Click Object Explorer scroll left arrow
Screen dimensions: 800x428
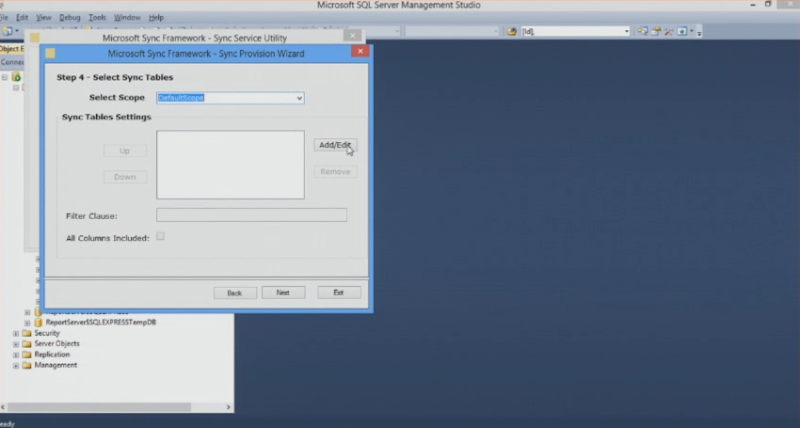(3, 407)
